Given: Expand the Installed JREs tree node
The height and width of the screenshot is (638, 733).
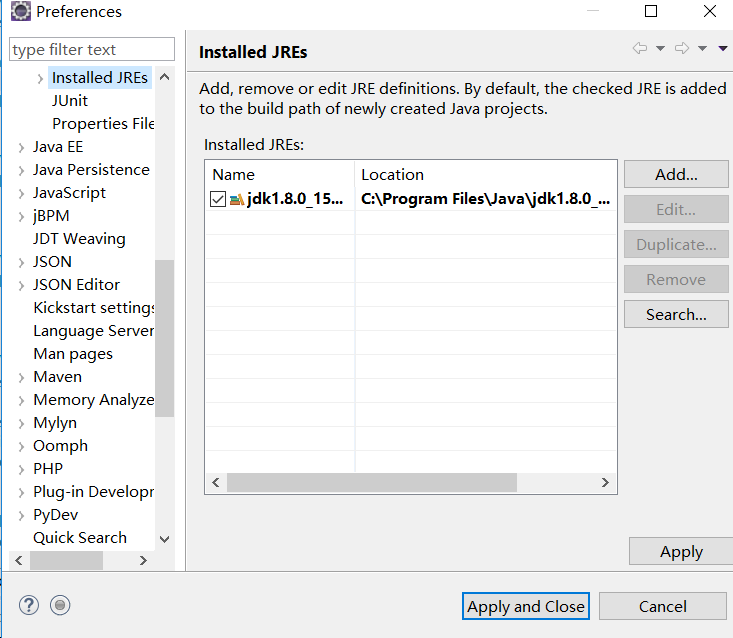Looking at the screenshot, I should tap(40, 79).
